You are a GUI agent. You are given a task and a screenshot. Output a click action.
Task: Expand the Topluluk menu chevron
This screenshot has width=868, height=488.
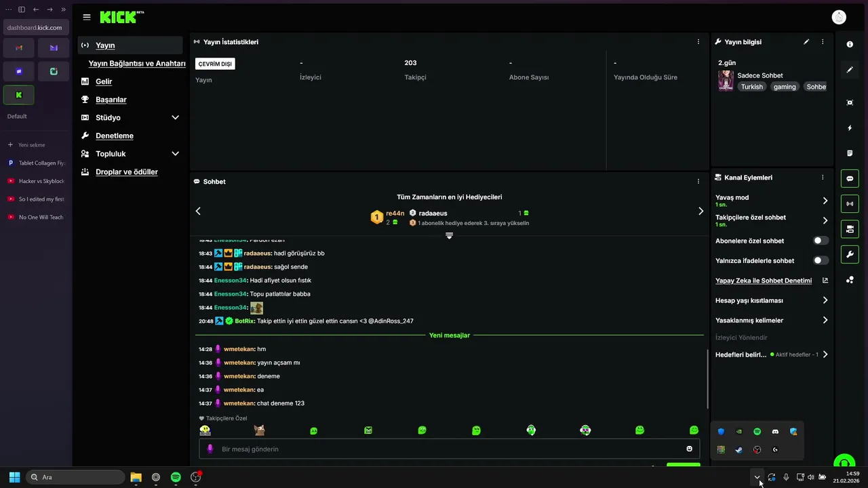(x=175, y=154)
